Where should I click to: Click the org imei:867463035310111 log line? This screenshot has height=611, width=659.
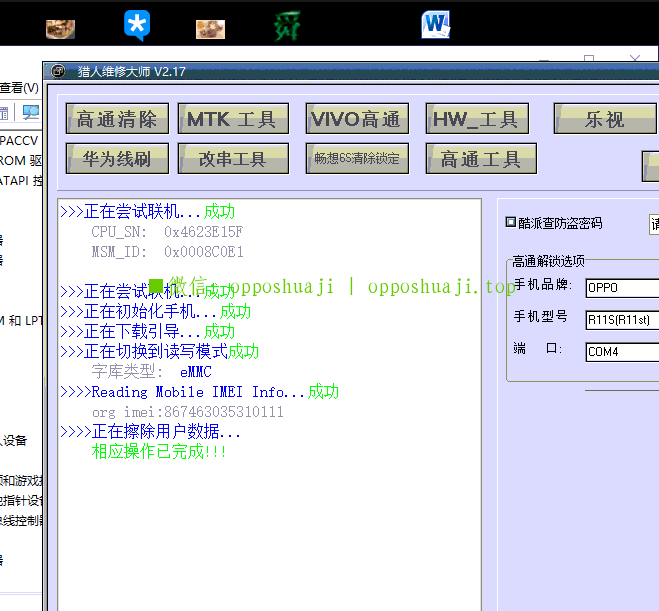tap(188, 412)
